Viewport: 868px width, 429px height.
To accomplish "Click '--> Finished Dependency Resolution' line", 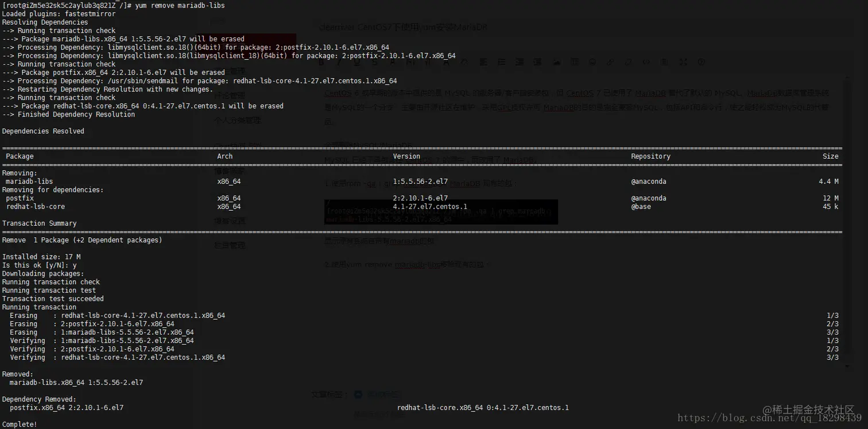I will click(x=68, y=114).
